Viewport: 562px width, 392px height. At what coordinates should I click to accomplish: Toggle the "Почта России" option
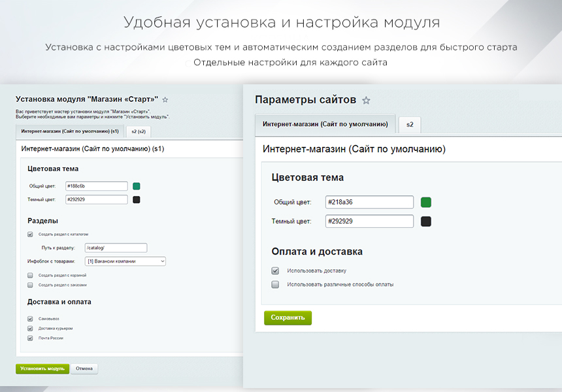pos(29,338)
